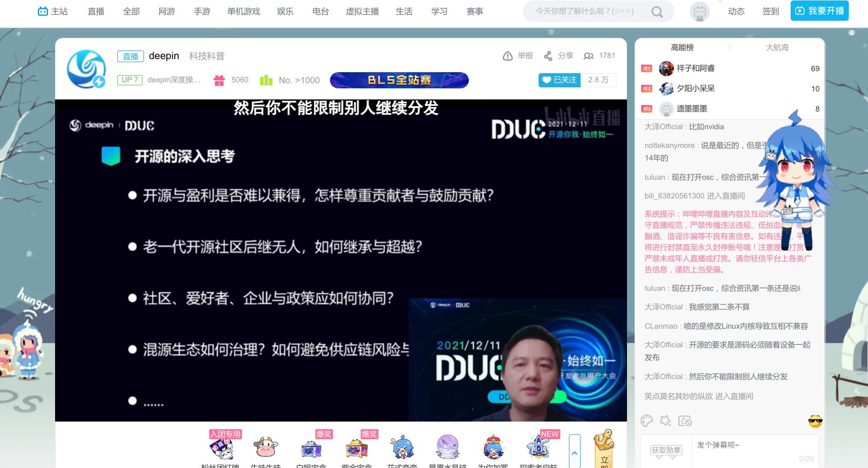Toggle the 已关注 follow status

(x=559, y=80)
